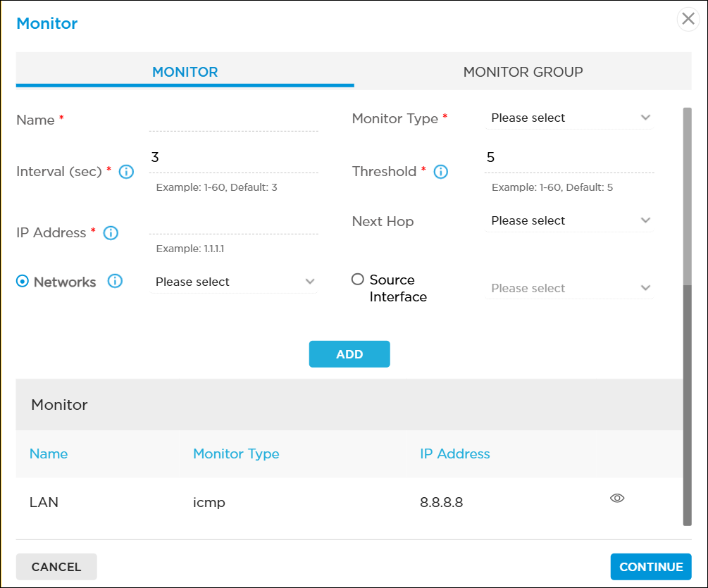Close the Monitor dialog with X icon
This screenshot has width=708, height=588.
(x=688, y=19)
